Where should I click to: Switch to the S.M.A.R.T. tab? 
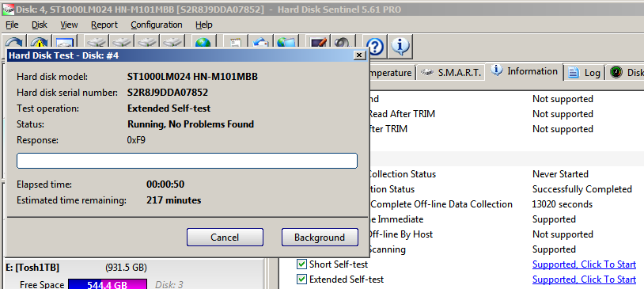click(x=450, y=73)
